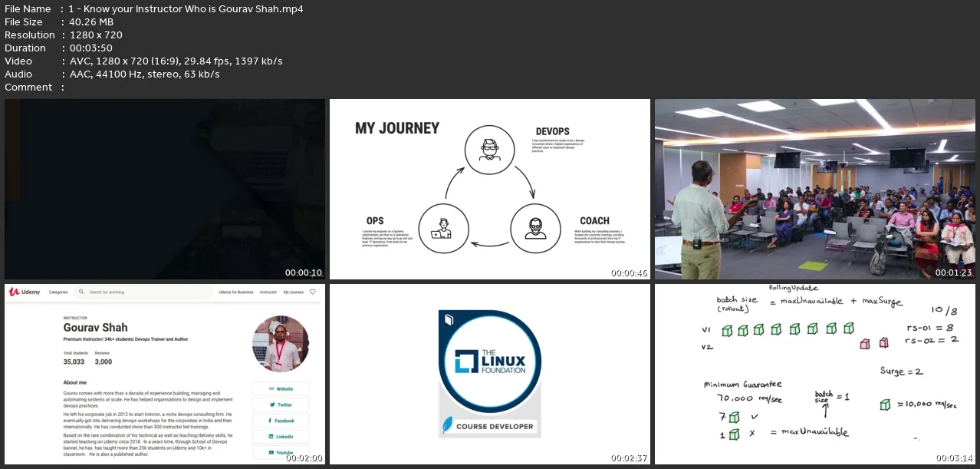Click Gourav Shah's round profile photo
This screenshot has height=469, width=980.
281,344
